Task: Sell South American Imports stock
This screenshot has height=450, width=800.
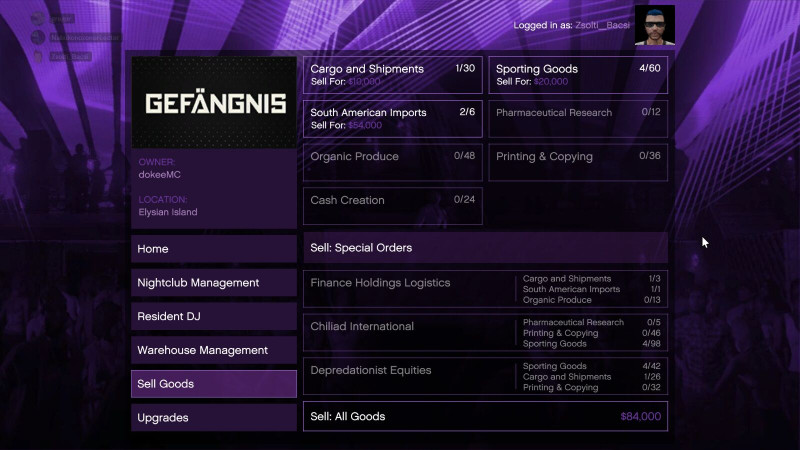Action: (x=393, y=119)
